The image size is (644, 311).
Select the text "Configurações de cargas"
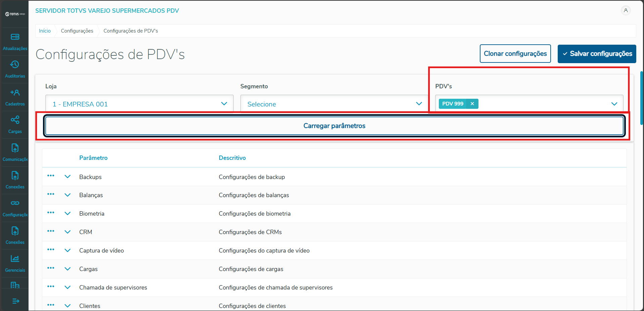[x=251, y=269]
